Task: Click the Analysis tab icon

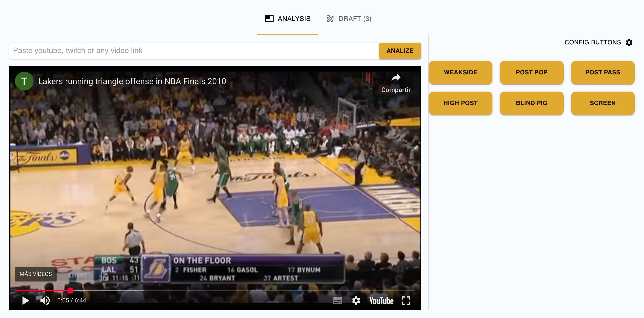Action: [269, 18]
